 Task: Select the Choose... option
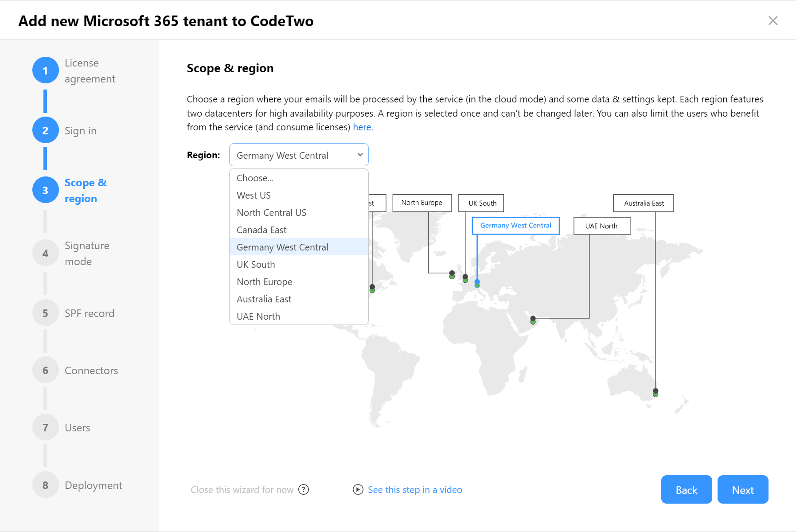click(299, 178)
